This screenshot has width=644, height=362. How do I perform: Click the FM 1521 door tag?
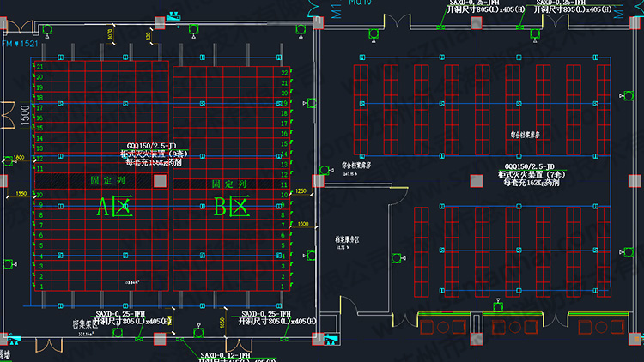pyautogui.click(x=19, y=43)
